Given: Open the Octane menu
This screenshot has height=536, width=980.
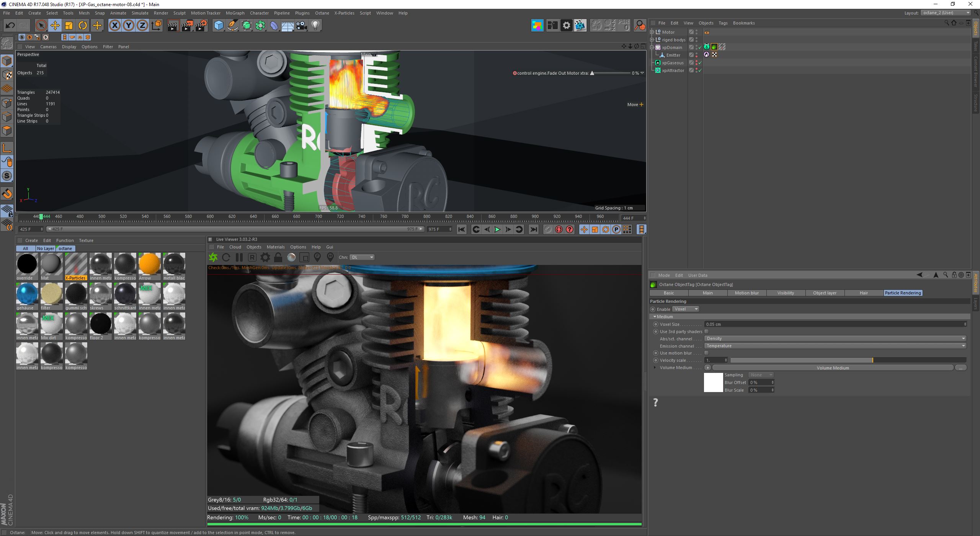Looking at the screenshot, I should 322,13.
